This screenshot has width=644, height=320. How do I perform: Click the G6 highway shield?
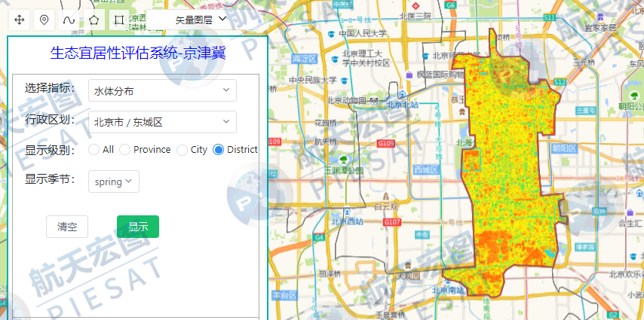point(452,5)
